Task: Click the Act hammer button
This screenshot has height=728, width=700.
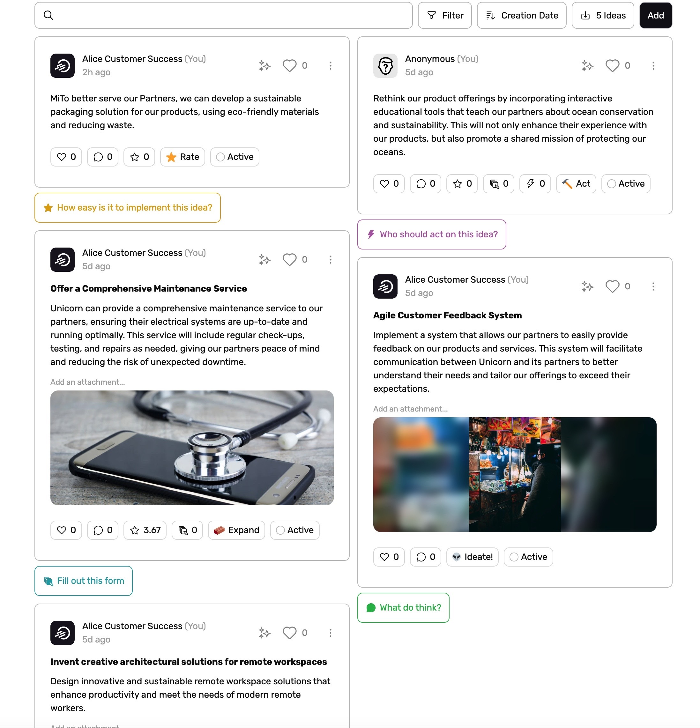Action: click(x=576, y=184)
